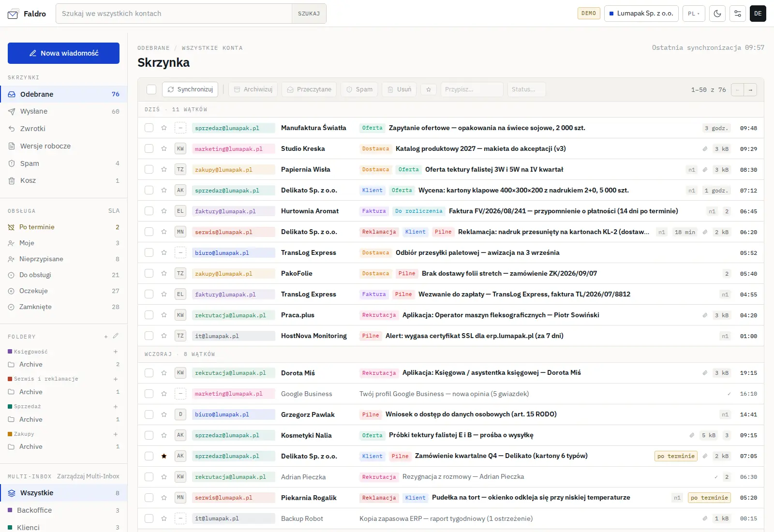Toggle dark mode moon icon

(717, 14)
